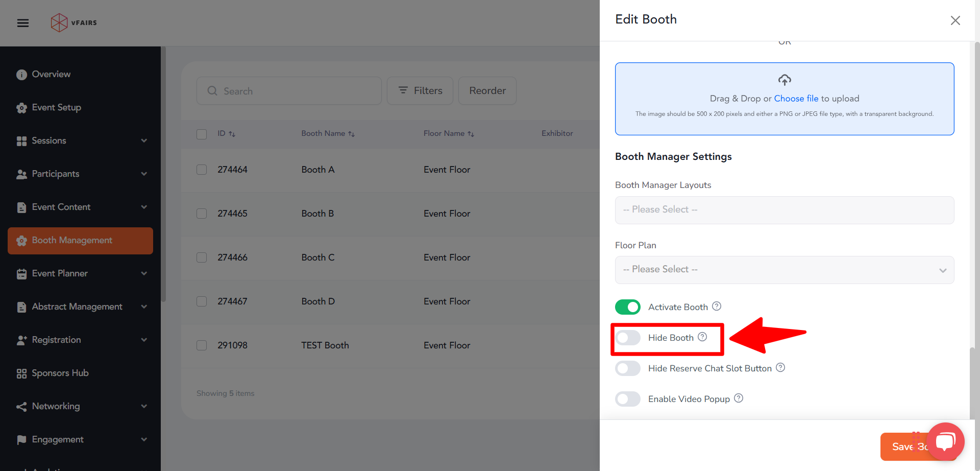The image size is (980, 471).
Task: Click the hamburger menu icon
Action: (x=23, y=23)
